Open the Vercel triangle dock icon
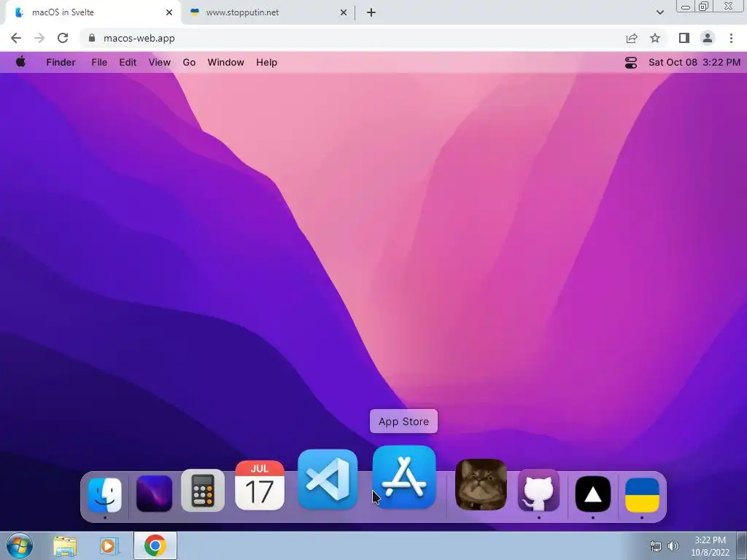The width and height of the screenshot is (747, 560). tap(593, 494)
